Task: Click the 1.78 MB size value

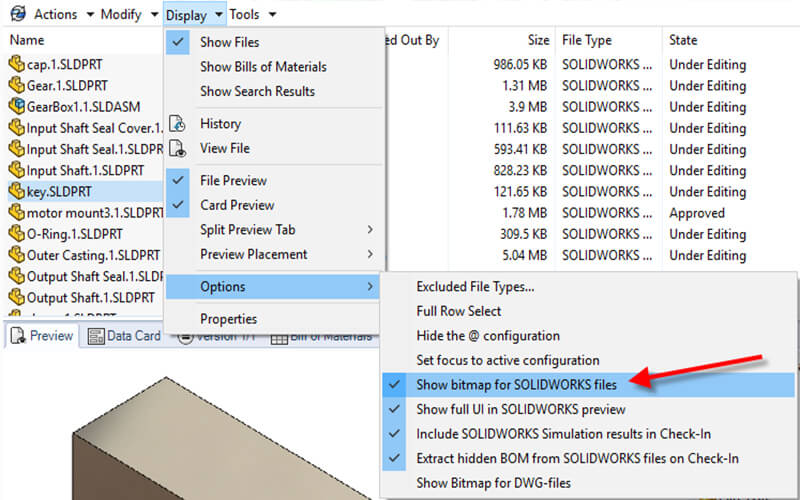Action: coord(524,213)
